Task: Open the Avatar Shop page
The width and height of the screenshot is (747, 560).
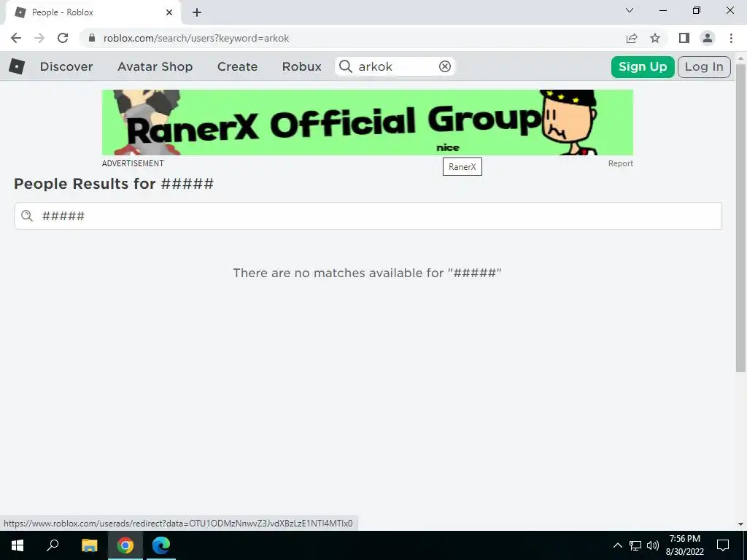Action: [155, 66]
